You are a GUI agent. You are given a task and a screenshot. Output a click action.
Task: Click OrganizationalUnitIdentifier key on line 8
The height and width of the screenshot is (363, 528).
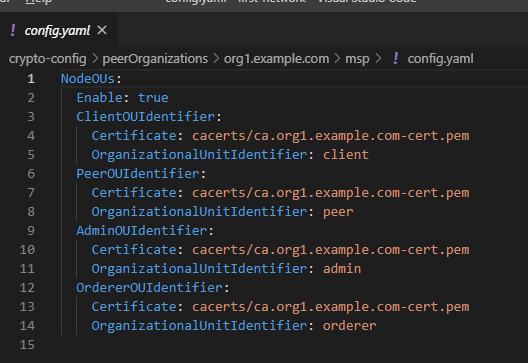pos(199,212)
